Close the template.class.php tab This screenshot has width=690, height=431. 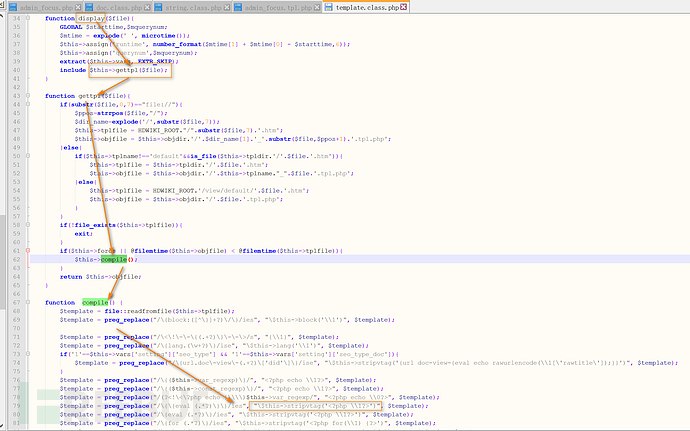pos(404,7)
